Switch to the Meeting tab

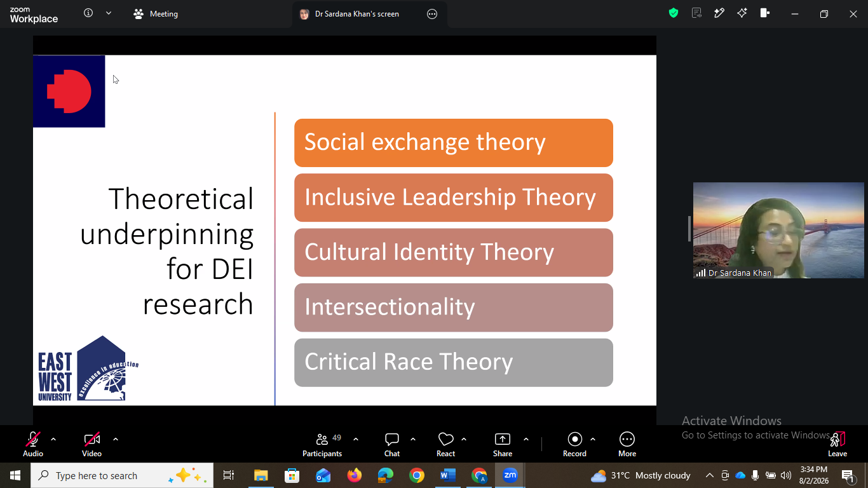click(x=156, y=14)
